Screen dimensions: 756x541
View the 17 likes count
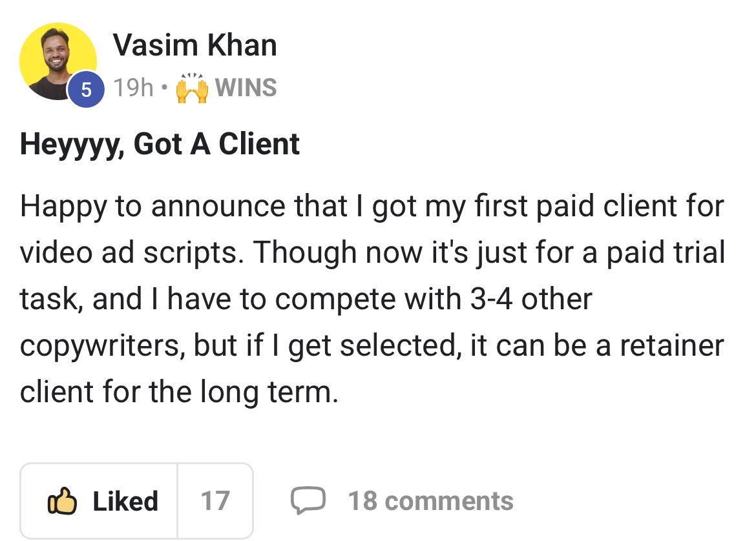point(215,501)
